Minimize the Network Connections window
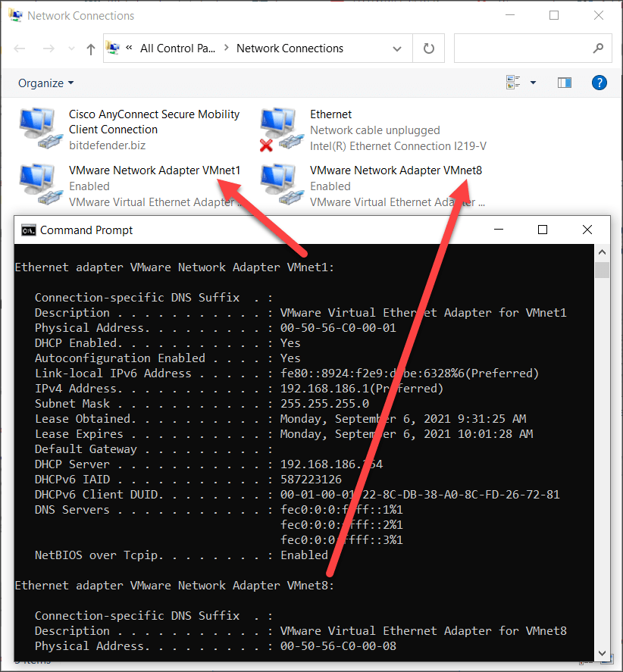This screenshot has width=623, height=672. tap(510, 15)
